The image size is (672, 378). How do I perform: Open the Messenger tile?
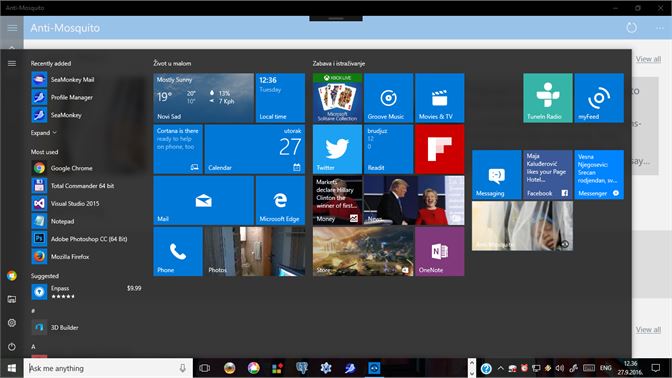(599, 175)
